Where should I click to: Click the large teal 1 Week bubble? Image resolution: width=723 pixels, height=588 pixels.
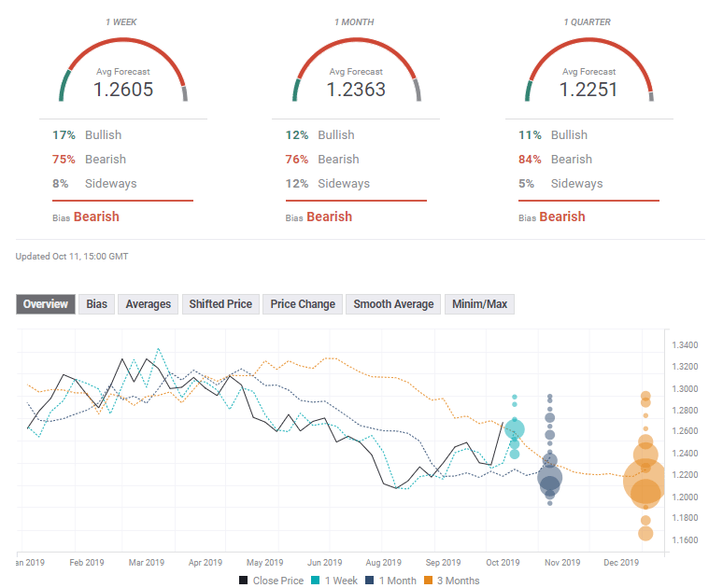pyautogui.click(x=515, y=429)
